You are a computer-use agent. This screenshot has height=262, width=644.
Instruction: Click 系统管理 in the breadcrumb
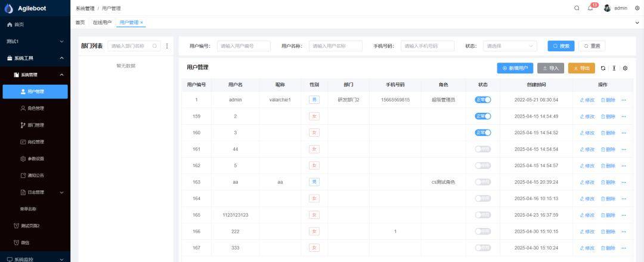coord(85,8)
